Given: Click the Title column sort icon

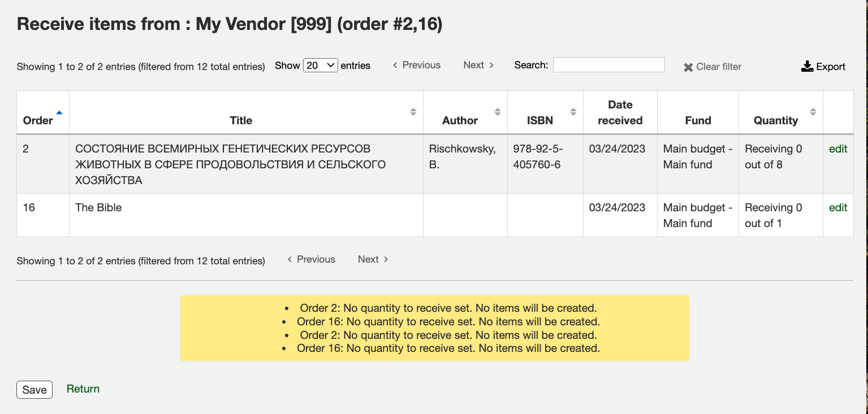Looking at the screenshot, I should (x=413, y=112).
